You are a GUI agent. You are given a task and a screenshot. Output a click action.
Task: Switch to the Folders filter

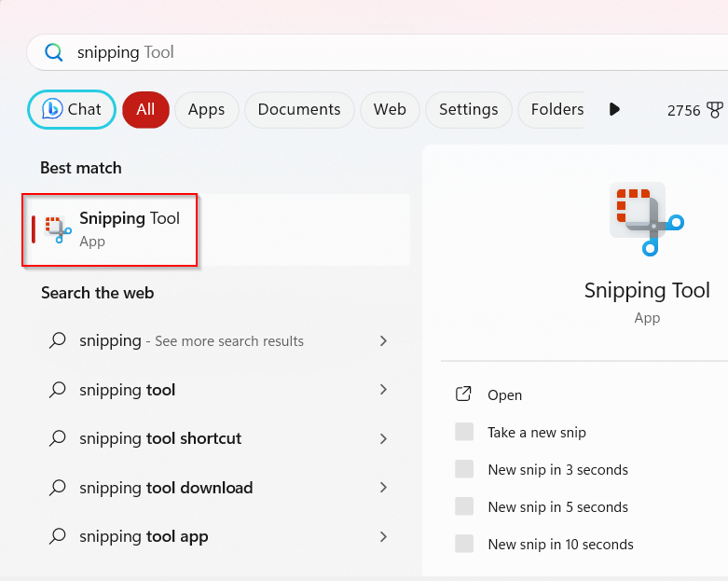tap(552, 110)
